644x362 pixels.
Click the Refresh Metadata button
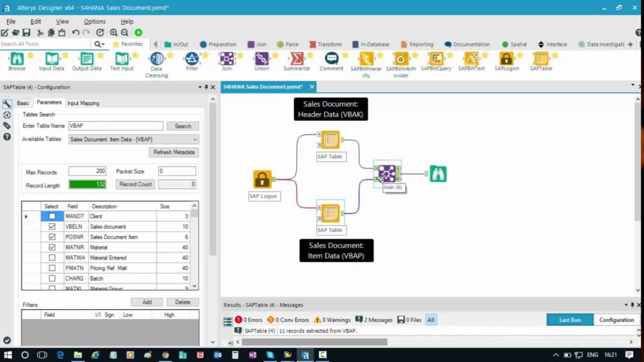pyautogui.click(x=174, y=152)
